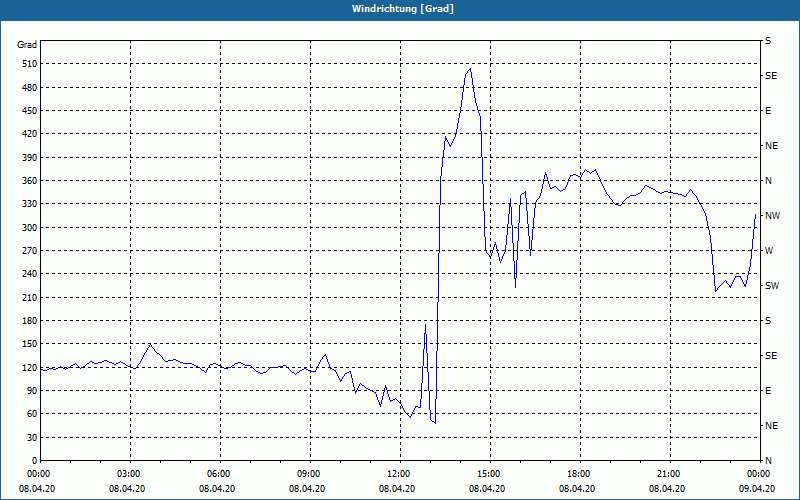Viewport: 800px width, 500px height.
Task: Click the SW compass label
Action: pos(772,286)
